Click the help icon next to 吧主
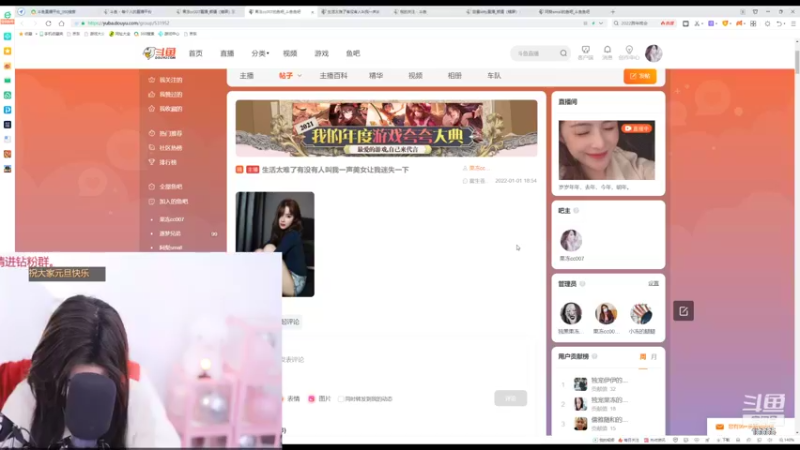Screen dimensions: 800x450 click(x=576, y=211)
